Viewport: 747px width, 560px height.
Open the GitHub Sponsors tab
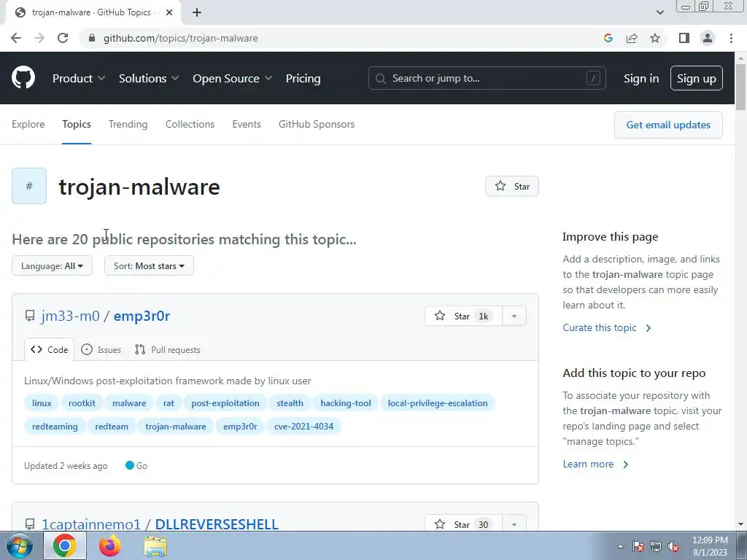pos(317,124)
